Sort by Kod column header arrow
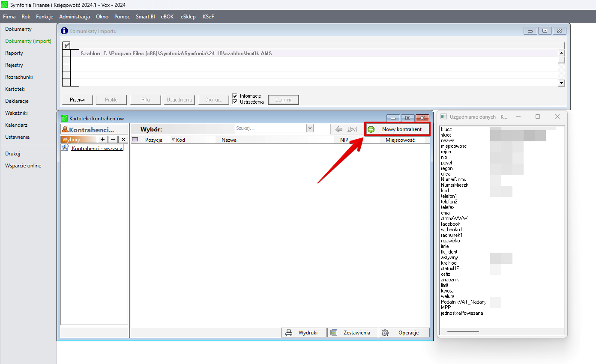The height and width of the screenshot is (364, 596). click(x=173, y=140)
